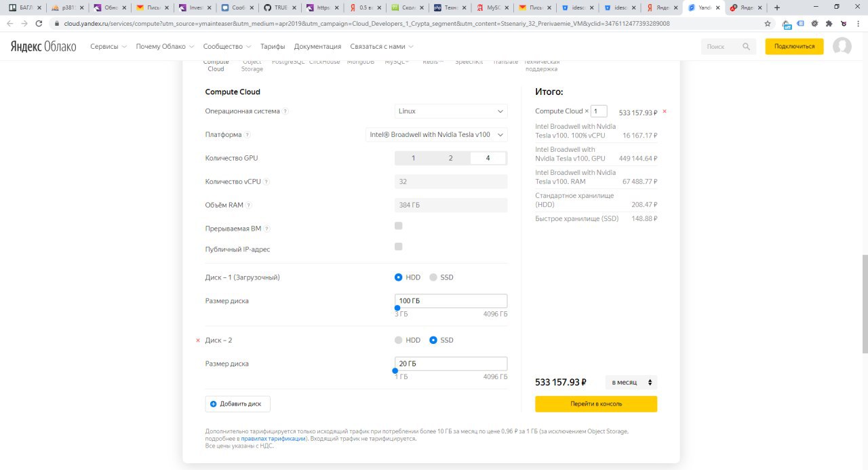Open Платформа Intel Broadwell dropdown
Image resolution: width=868 pixels, height=470 pixels.
[x=437, y=135]
